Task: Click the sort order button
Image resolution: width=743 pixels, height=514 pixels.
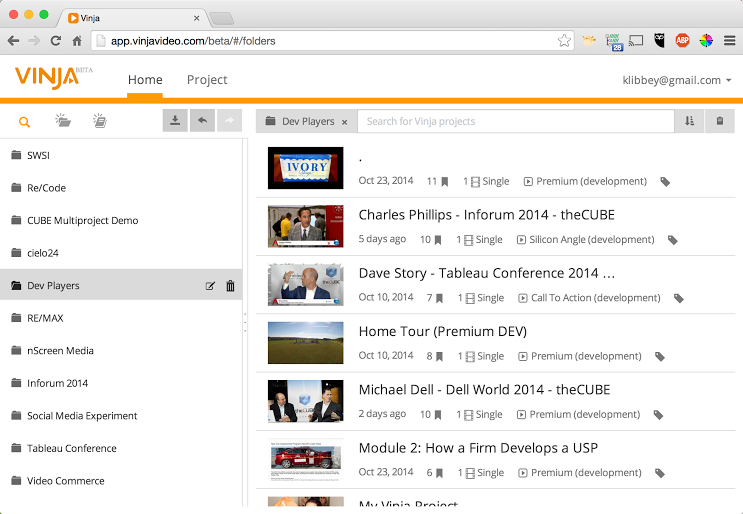Action: [689, 121]
